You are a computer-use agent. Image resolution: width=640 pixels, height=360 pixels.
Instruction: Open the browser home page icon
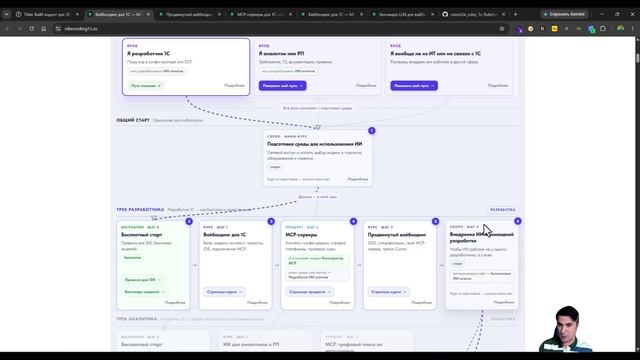pos(44,29)
